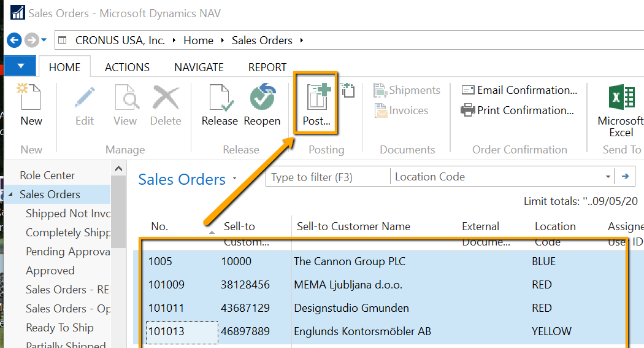Click the Post icon in ribbon
The width and height of the screenshot is (644, 348).
click(318, 96)
